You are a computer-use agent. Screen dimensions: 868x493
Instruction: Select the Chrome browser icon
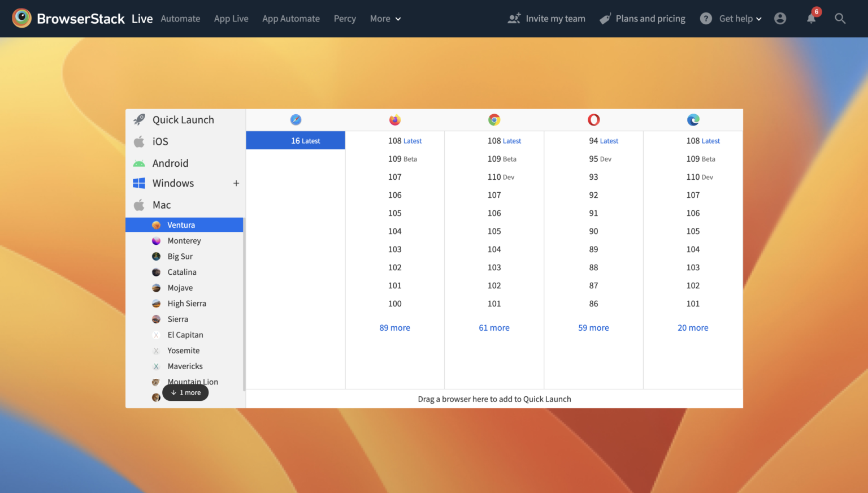coord(494,119)
